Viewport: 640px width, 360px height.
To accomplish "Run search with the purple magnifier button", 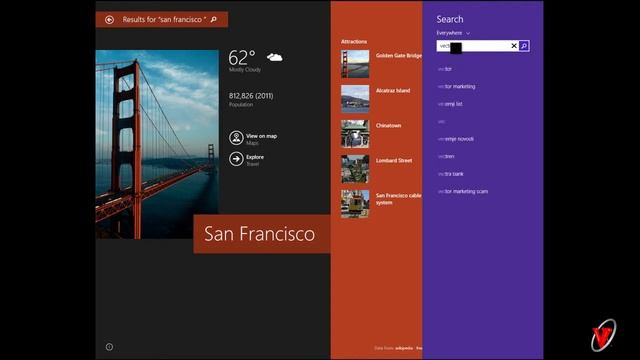I will (x=524, y=46).
